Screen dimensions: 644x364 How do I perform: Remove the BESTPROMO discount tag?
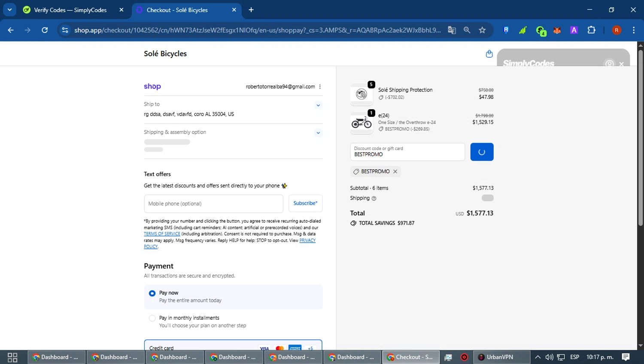coord(395,171)
